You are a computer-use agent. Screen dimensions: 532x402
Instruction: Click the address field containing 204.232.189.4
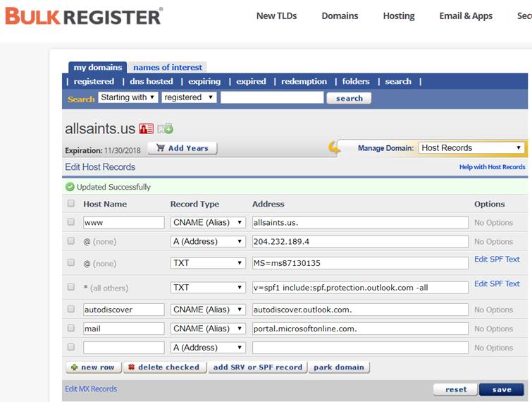click(359, 241)
